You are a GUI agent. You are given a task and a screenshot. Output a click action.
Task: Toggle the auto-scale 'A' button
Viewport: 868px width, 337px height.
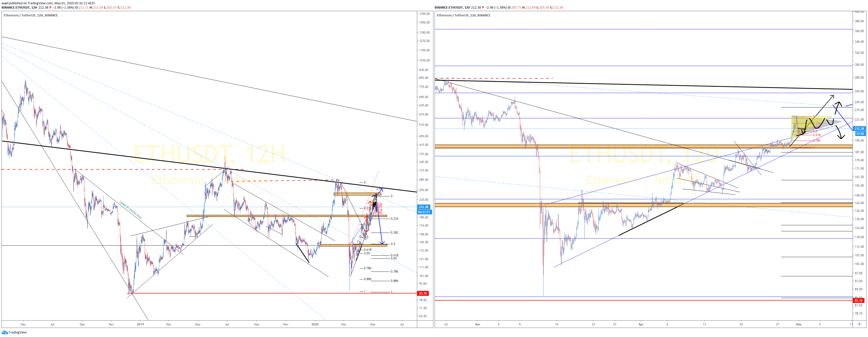[859, 324]
